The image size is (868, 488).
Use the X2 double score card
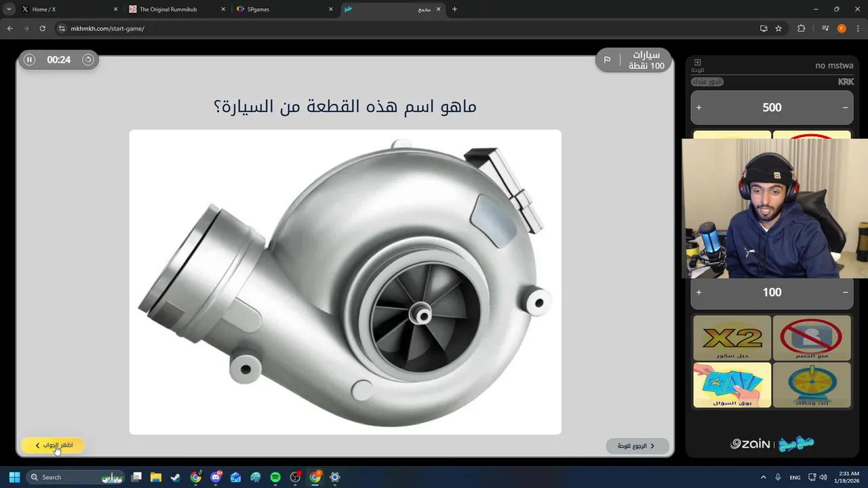click(732, 338)
